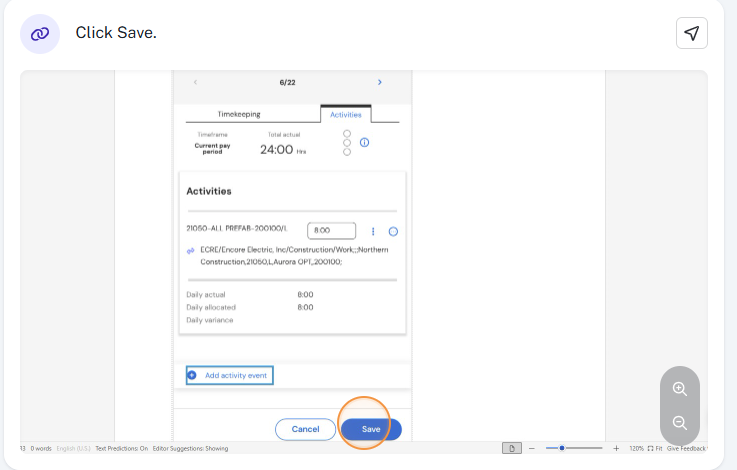Click the Cancel button
737x470 pixels.
pos(305,429)
